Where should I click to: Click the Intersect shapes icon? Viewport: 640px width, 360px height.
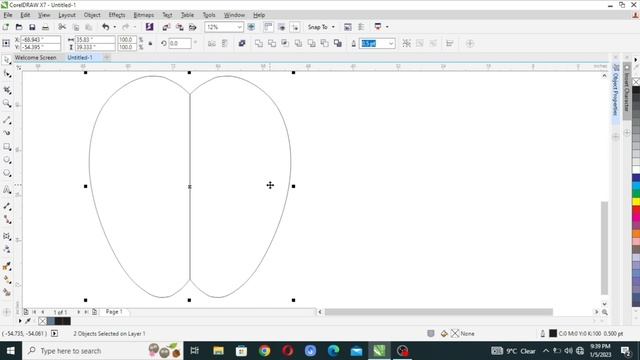pos(285,43)
